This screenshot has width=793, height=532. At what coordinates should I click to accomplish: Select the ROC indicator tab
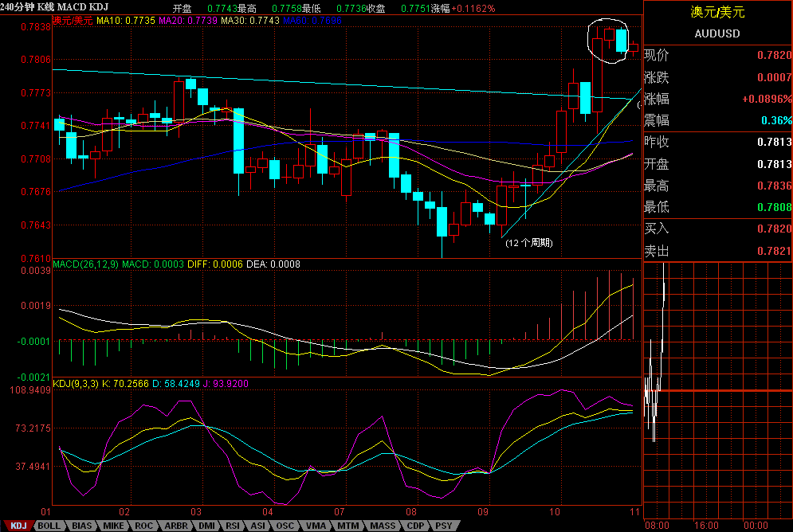point(144,526)
